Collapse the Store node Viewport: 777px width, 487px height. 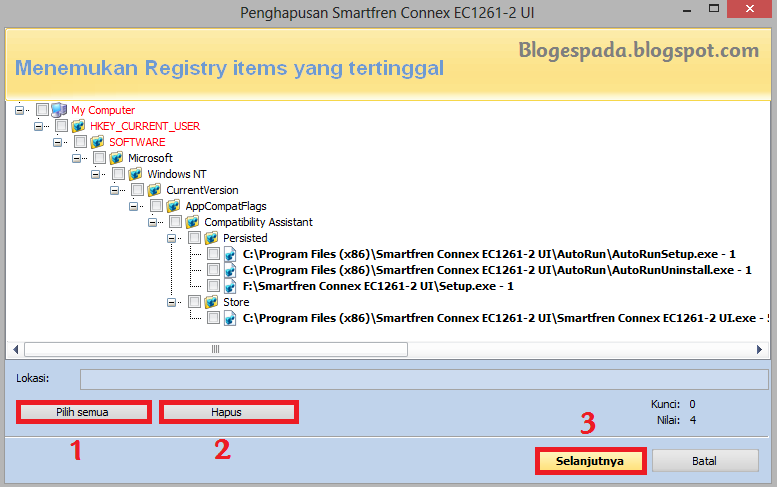pos(171,302)
